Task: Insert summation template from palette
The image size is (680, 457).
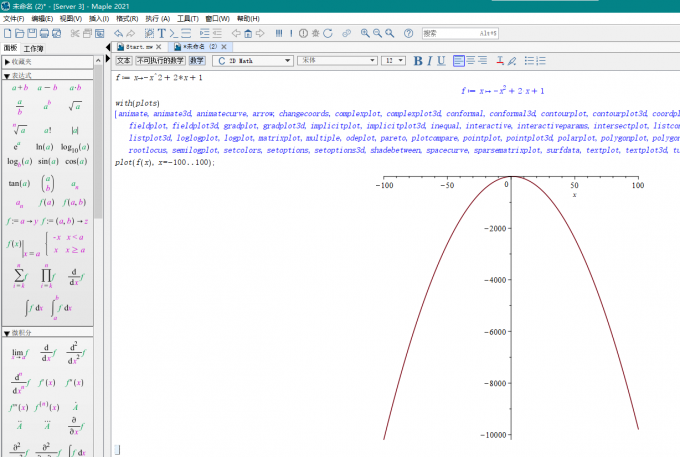Action: pos(20,276)
